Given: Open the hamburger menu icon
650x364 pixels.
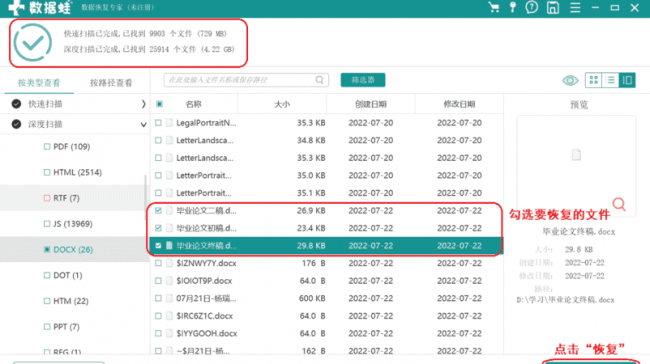Looking at the screenshot, I should coord(575,7).
